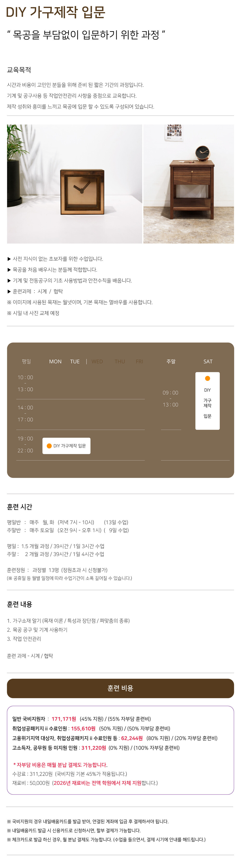Click the 평일 schedule label
This screenshot has width=241, height=868.
click(x=26, y=361)
